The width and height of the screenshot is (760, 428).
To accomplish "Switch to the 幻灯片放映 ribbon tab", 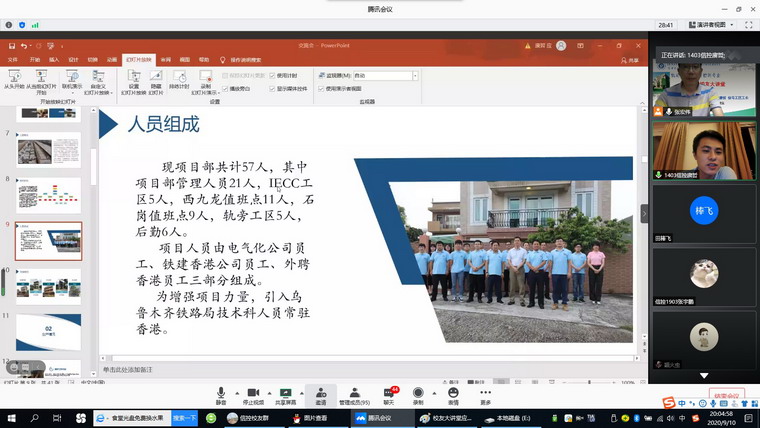I will pos(137,60).
